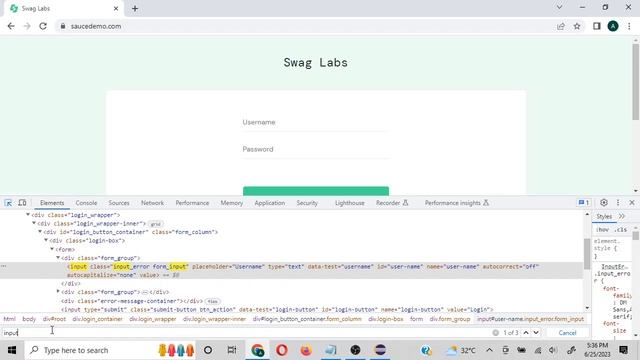Viewport: 640px width, 360px height.
Task: Click the form breadcrumb item
Action: (416, 319)
